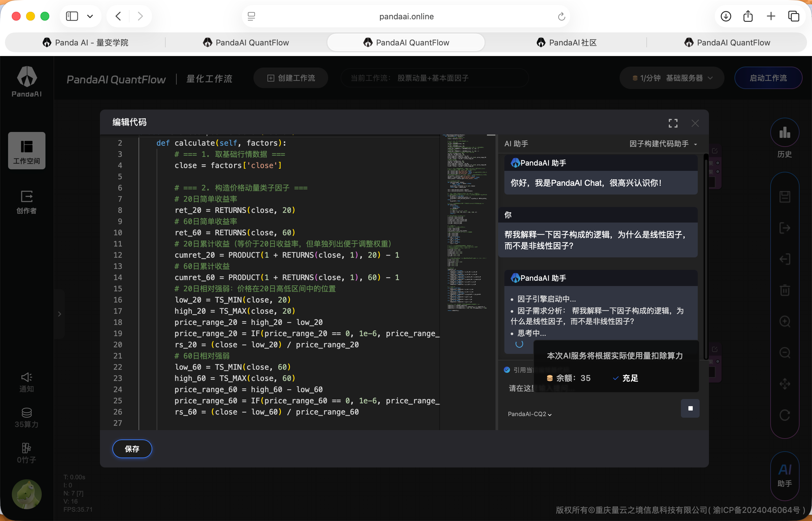Go to the 创作者 creator section
812x521 pixels.
(27, 202)
